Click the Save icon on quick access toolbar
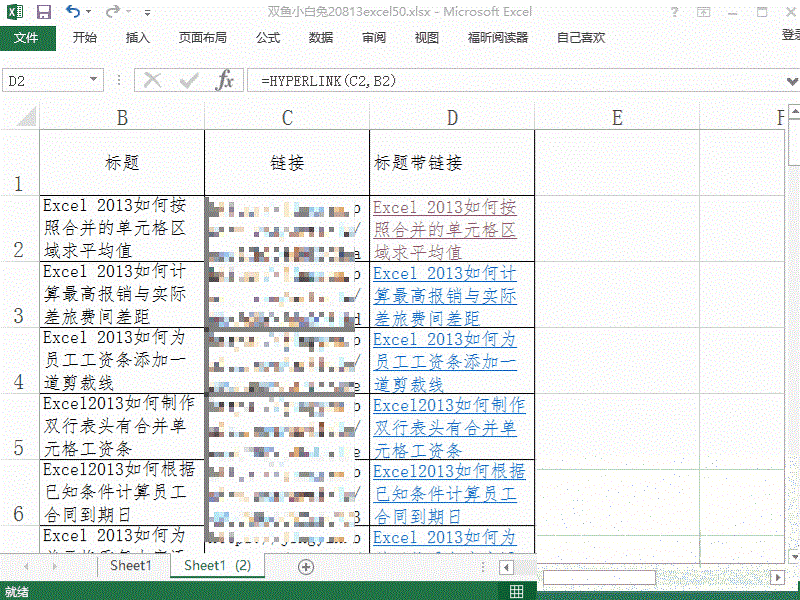Screen dimensions: 800x600 (42, 11)
